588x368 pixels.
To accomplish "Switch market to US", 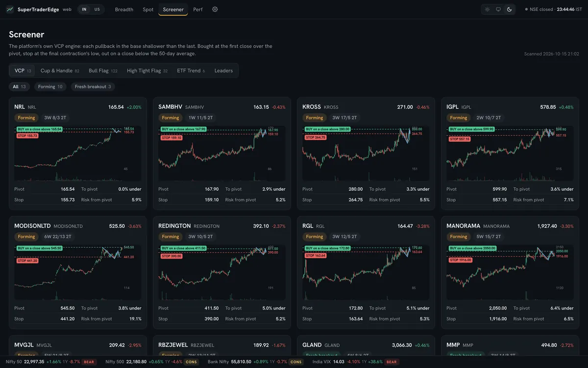I will point(97,9).
